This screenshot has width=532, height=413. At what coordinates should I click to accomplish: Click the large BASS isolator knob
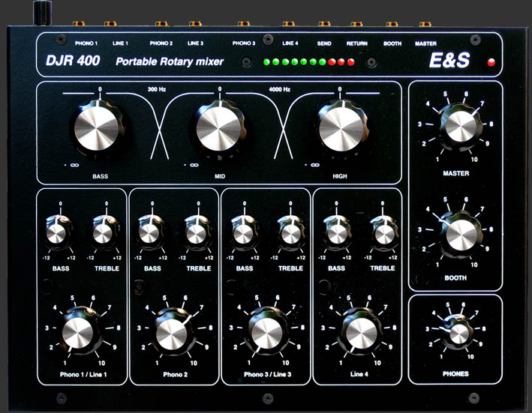pyautogui.click(x=98, y=128)
